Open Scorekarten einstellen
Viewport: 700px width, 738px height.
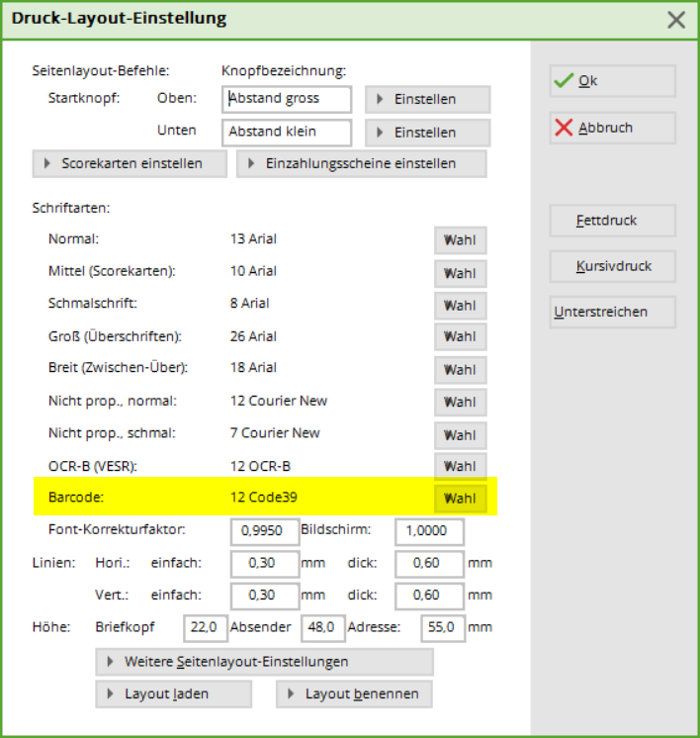click(130, 163)
